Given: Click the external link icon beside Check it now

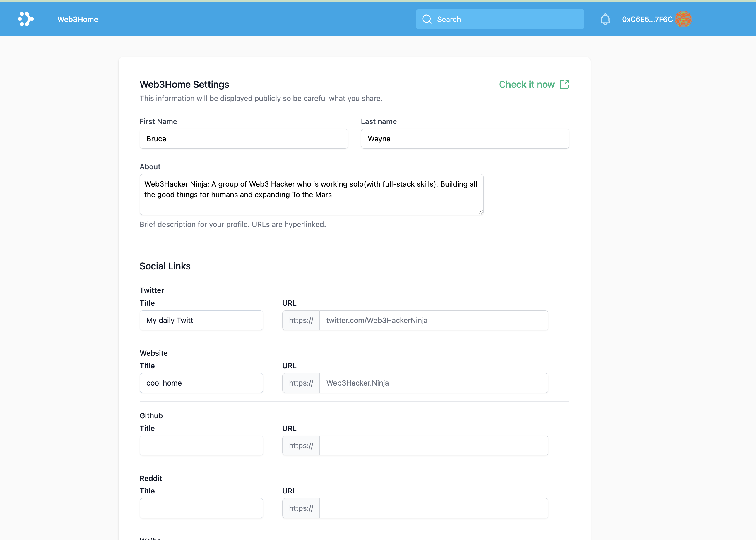Looking at the screenshot, I should pyautogui.click(x=564, y=85).
